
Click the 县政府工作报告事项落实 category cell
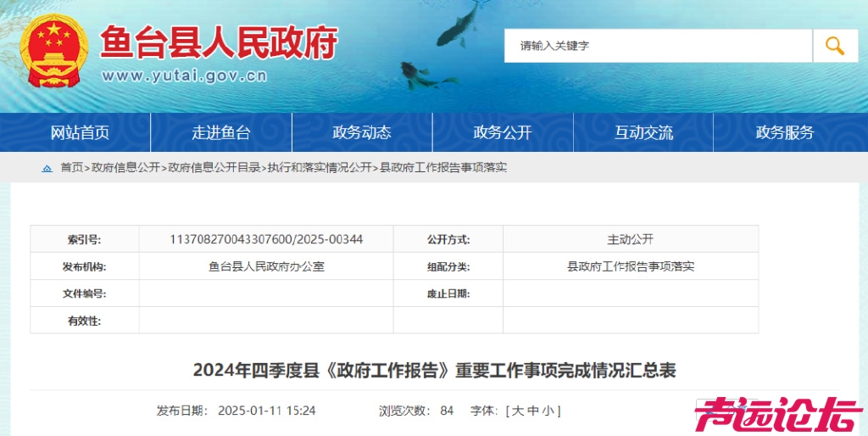[x=631, y=266]
